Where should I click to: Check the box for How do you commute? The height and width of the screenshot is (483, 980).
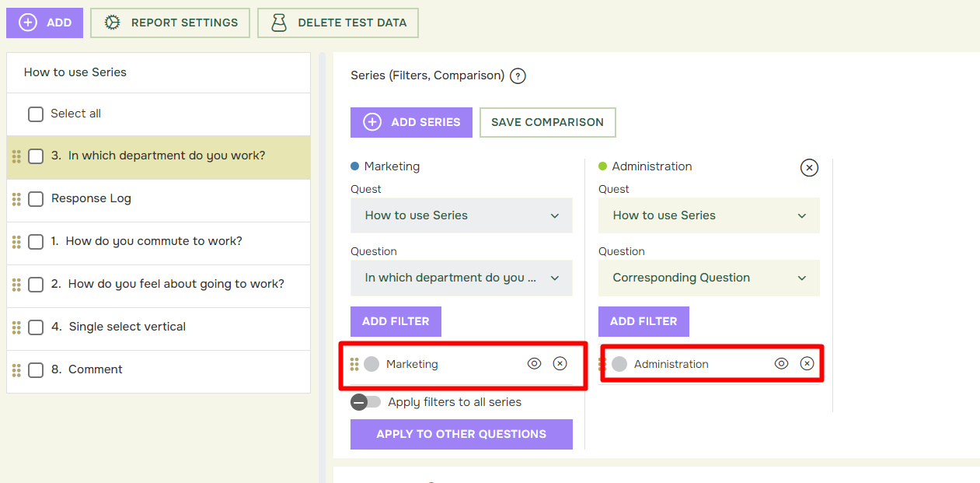coord(36,242)
